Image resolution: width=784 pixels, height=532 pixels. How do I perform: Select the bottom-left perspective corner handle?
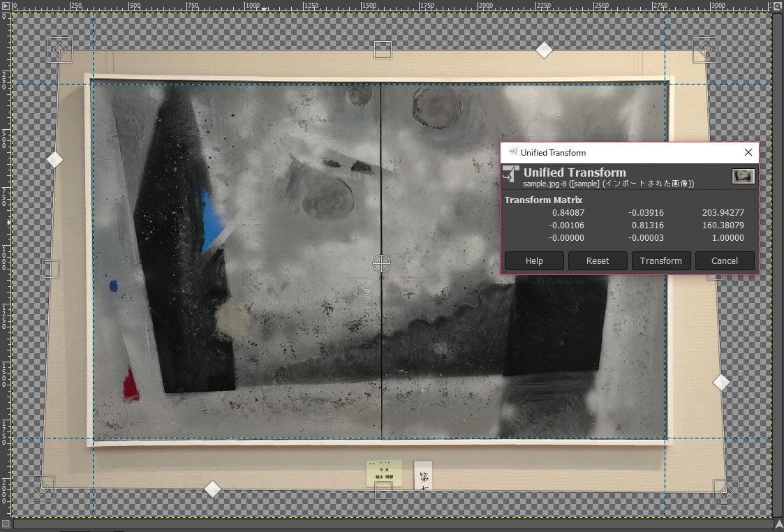[x=41, y=488]
